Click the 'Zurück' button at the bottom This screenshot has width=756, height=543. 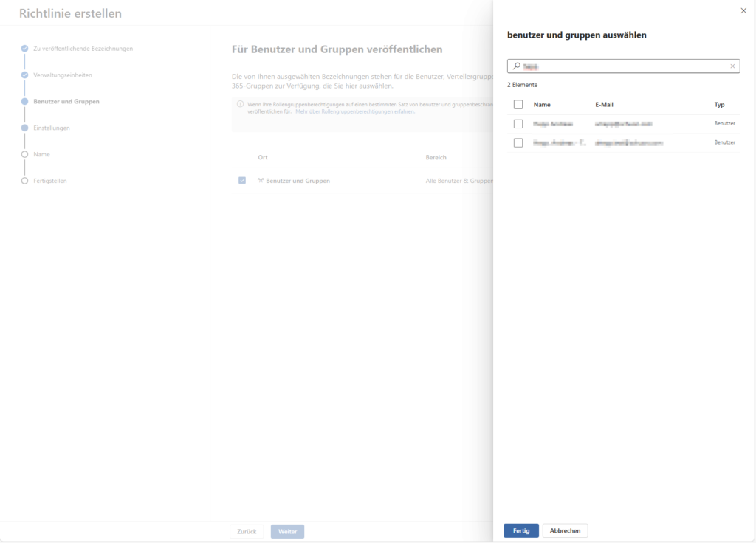(x=246, y=530)
